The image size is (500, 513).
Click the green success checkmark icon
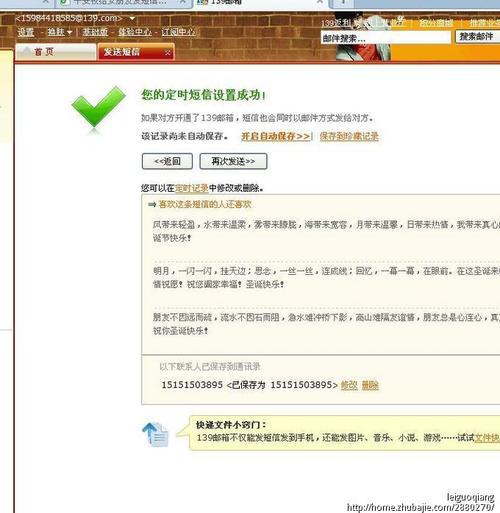click(98, 107)
